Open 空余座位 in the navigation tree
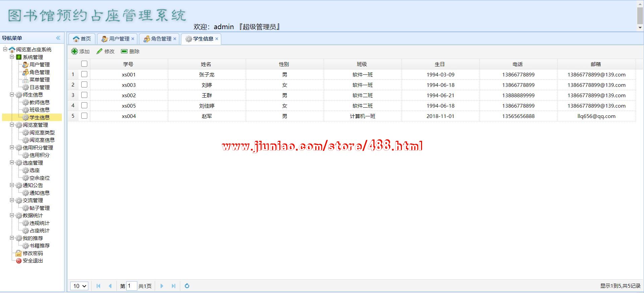This screenshot has width=644, height=293. pos(40,178)
